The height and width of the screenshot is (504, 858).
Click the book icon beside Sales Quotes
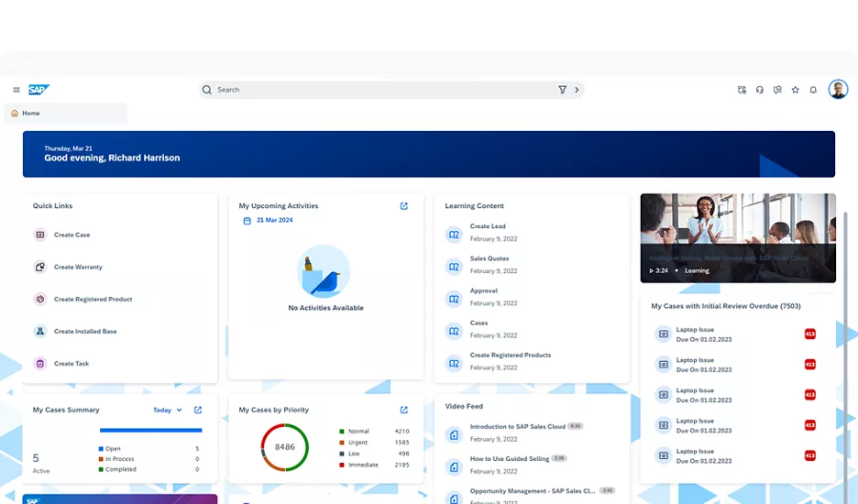click(x=454, y=267)
